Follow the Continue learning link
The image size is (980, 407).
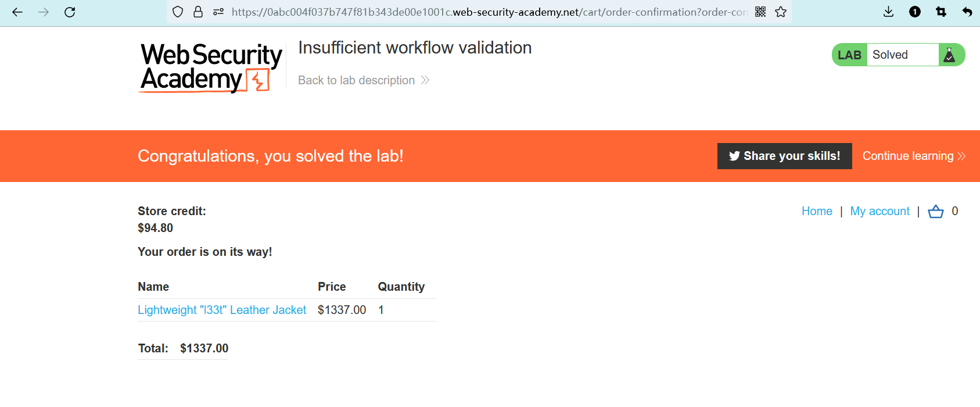[913, 156]
